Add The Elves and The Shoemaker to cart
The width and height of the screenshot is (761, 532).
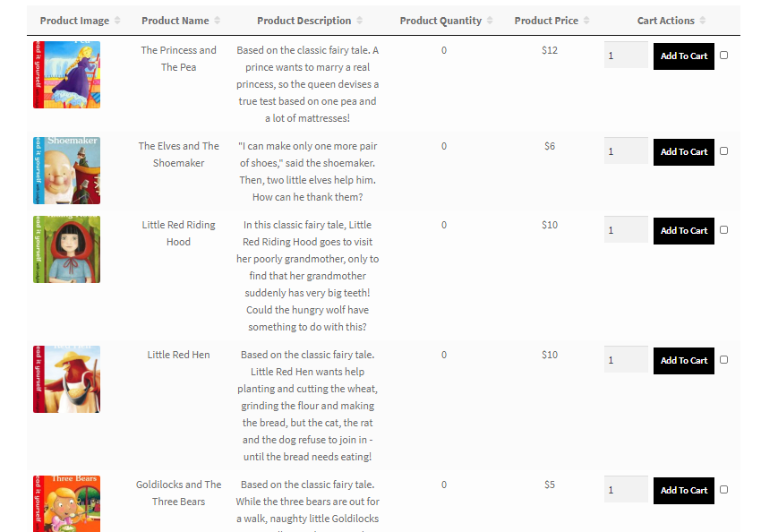coord(684,152)
